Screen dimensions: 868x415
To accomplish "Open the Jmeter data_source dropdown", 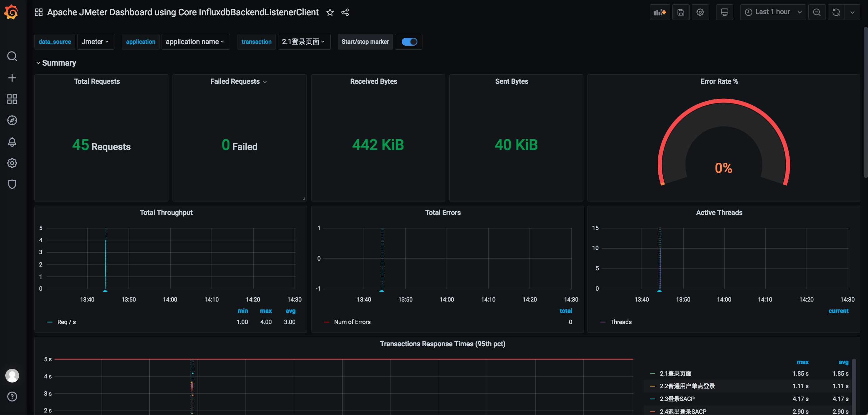I will click(95, 42).
